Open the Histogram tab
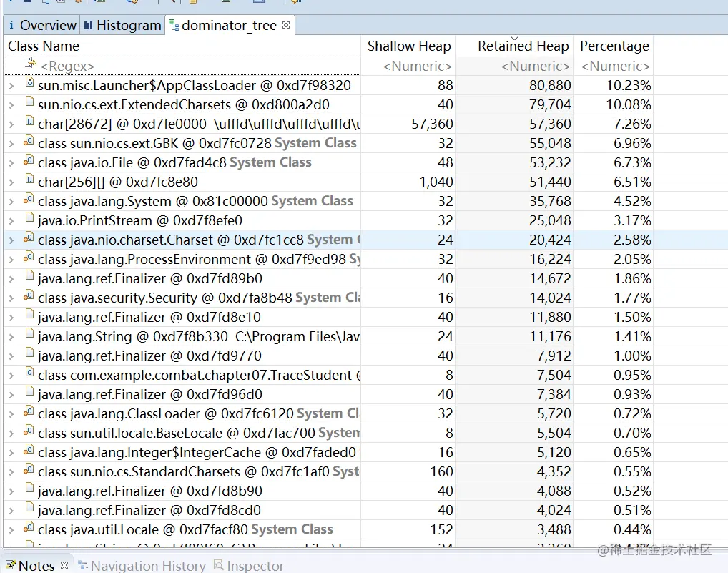Image resolution: width=728 pixels, height=573 pixels. pyautogui.click(x=122, y=25)
